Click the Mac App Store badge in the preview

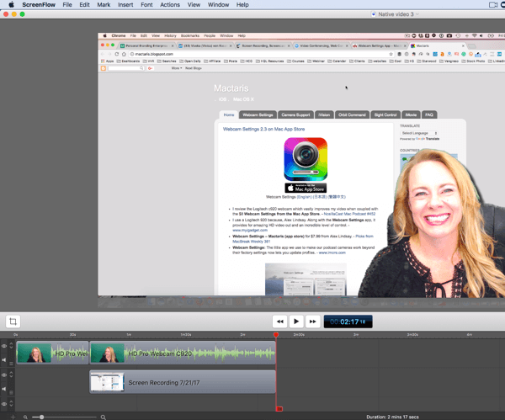point(306,188)
